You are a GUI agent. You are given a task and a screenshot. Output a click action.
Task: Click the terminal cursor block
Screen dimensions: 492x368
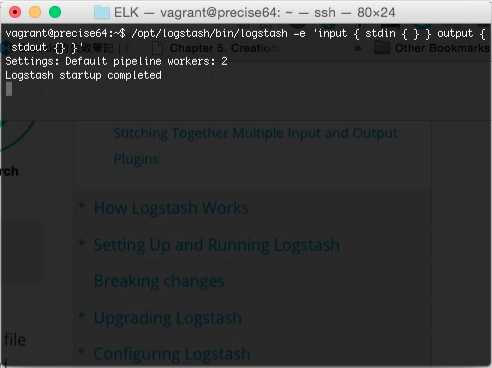(9, 89)
